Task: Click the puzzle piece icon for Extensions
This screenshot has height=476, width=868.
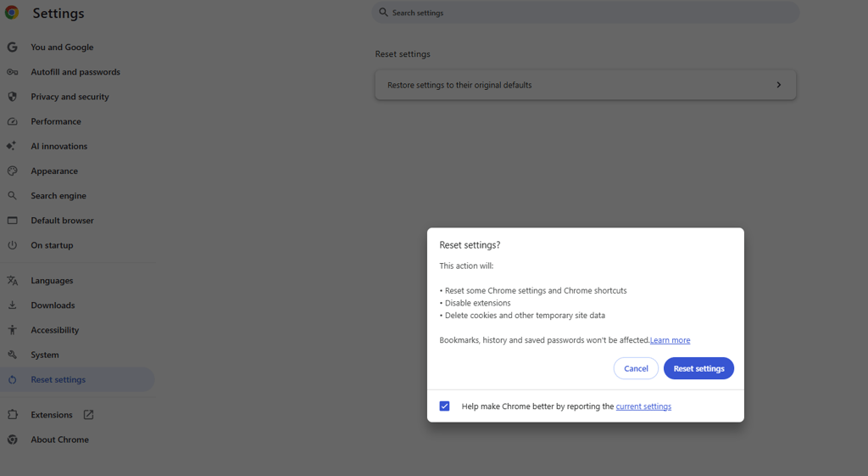Action: 12,415
